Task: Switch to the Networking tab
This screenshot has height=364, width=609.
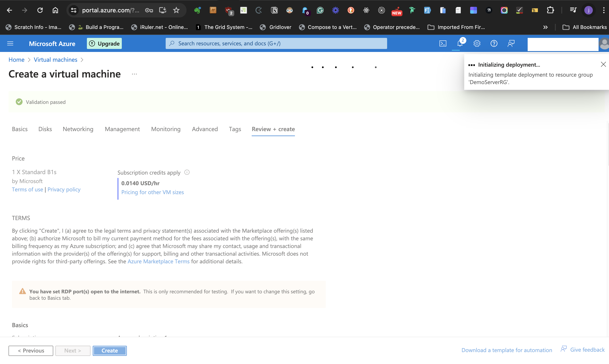Action: coord(78,129)
